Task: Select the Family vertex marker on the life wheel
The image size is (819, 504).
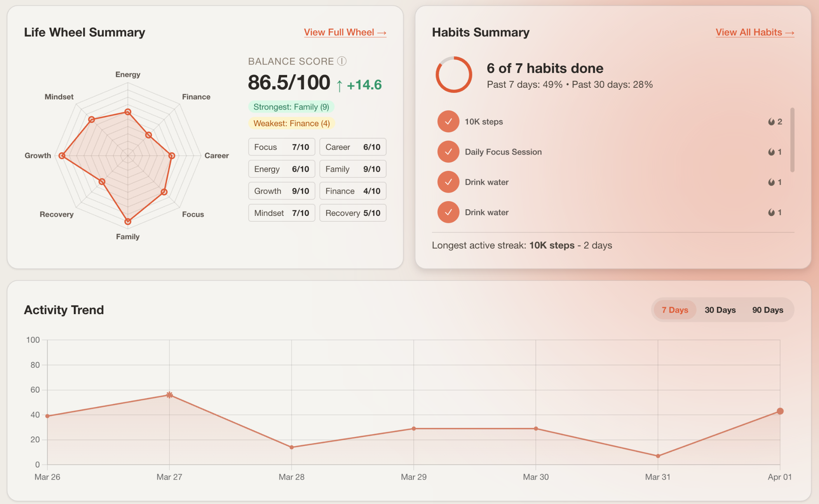Action: [127, 221]
